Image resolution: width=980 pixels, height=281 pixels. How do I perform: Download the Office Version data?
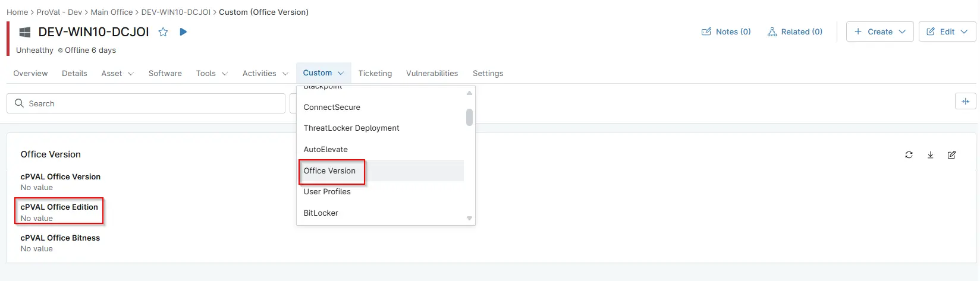tap(930, 155)
